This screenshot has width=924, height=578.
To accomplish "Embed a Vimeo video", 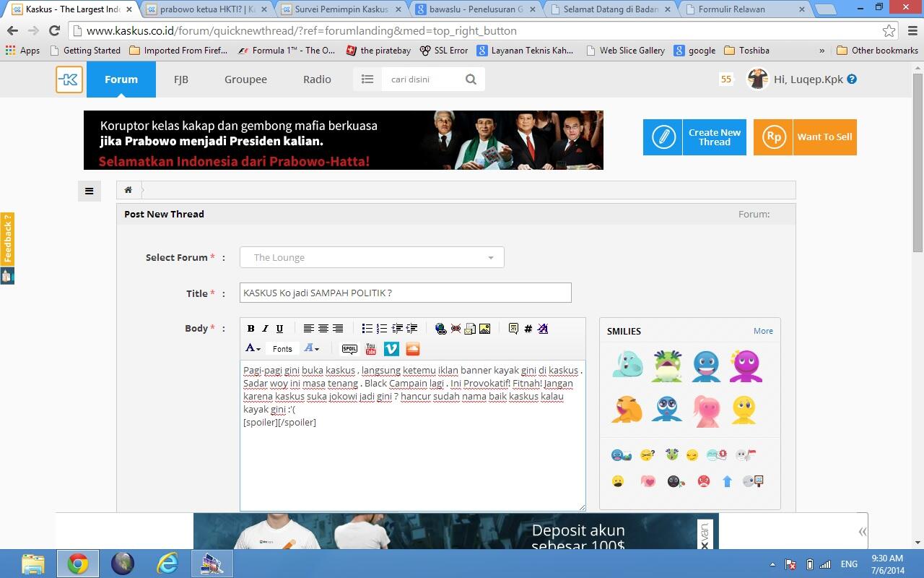I will pyautogui.click(x=391, y=349).
